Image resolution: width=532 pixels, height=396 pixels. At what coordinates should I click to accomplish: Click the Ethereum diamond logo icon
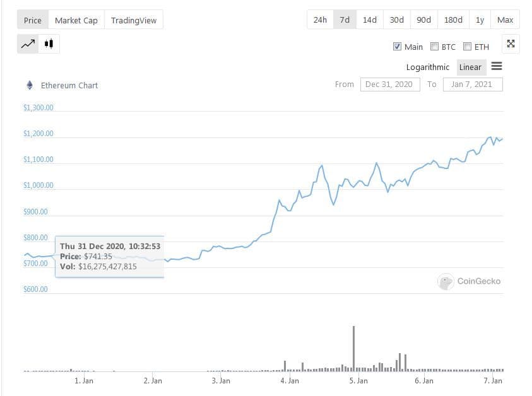pyautogui.click(x=29, y=85)
